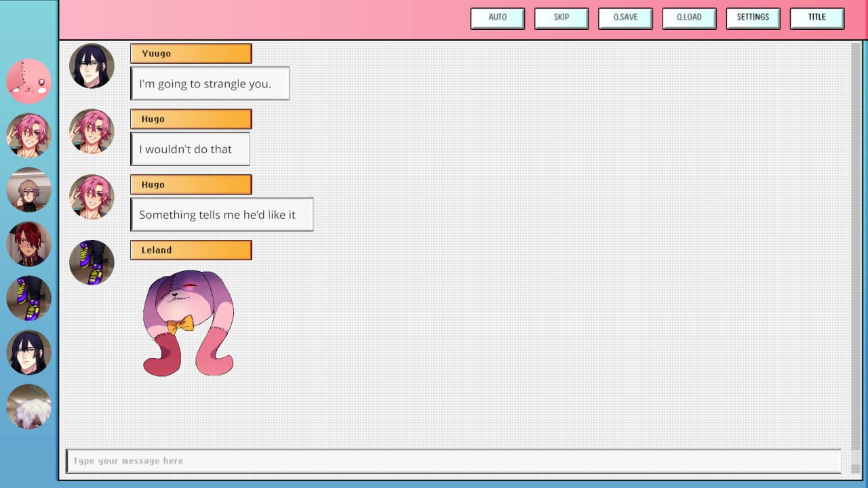Open the SETTINGS menu
The height and width of the screenshot is (488, 868).
pyautogui.click(x=753, y=18)
